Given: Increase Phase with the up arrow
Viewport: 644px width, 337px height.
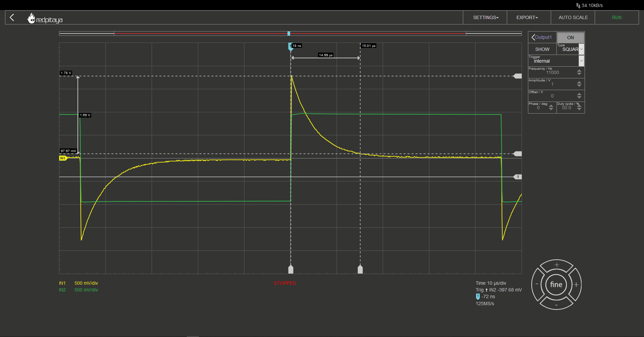Looking at the screenshot, I should click(551, 106).
